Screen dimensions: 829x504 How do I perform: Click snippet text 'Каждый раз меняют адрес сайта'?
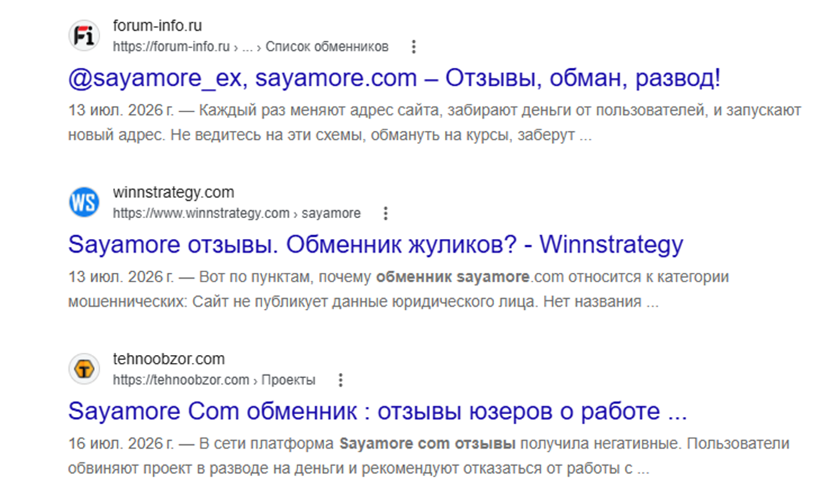tap(319, 110)
